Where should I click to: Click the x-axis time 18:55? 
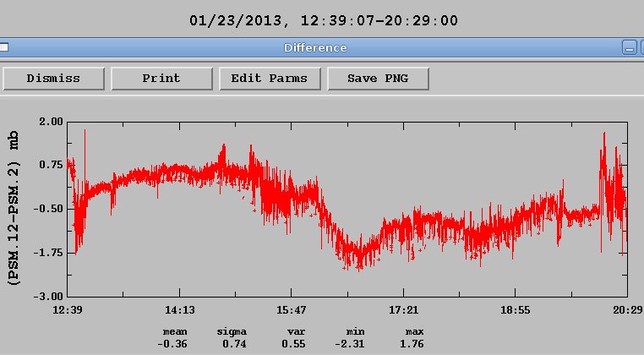click(x=515, y=310)
